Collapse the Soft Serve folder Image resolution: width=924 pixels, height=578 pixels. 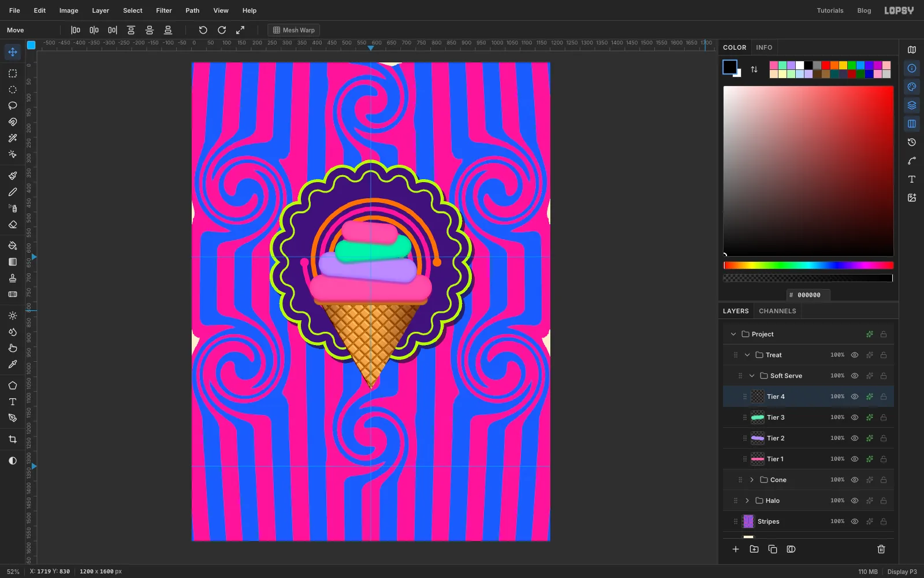[752, 376]
